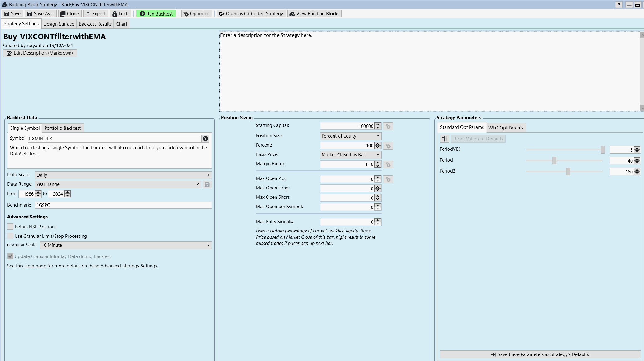Lock the strategy with Lock button
This screenshot has width=644, height=361.
pos(120,14)
